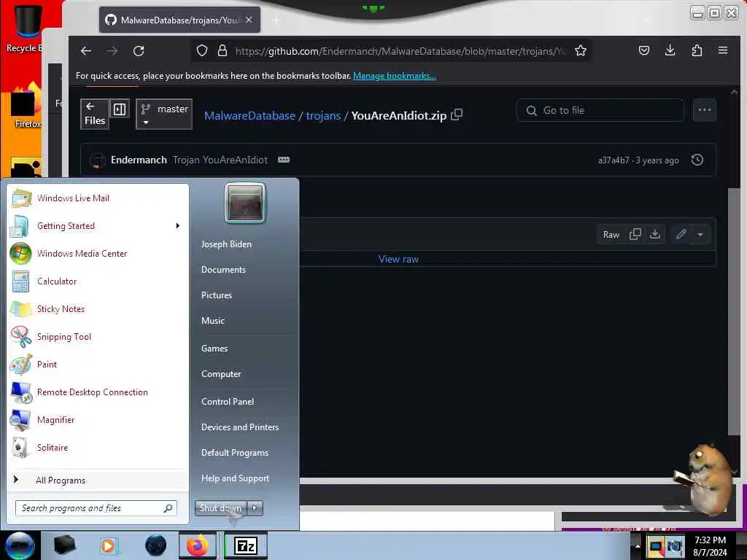Image resolution: width=747 pixels, height=560 pixels.
Task: Click the Files back button on GitHub
Action: pos(94,114)
